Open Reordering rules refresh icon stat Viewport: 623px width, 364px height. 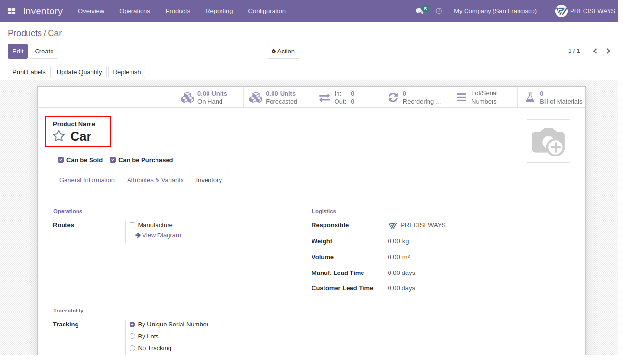pyautogui.click(x=415, y=97)
